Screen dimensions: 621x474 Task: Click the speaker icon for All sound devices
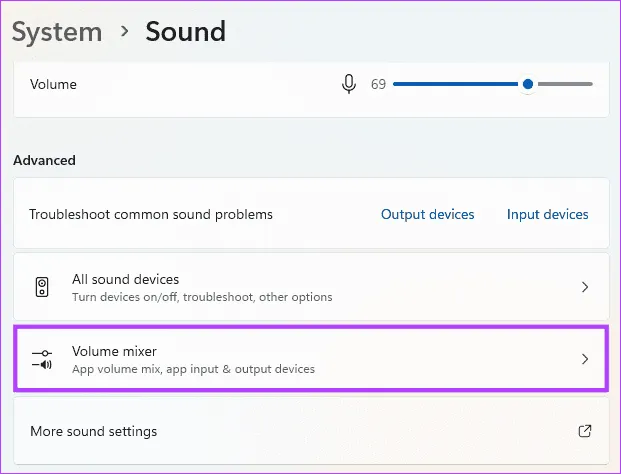coord(42,287)
